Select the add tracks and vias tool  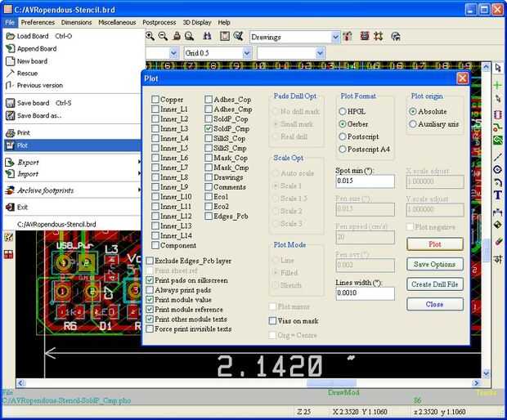pos(498,127)
